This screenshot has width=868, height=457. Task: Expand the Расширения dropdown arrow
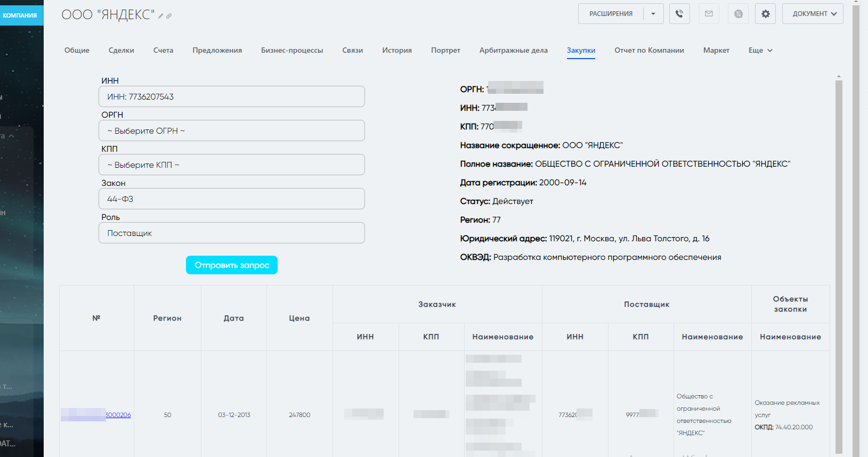pyautogui.click(x=653, y=14)
